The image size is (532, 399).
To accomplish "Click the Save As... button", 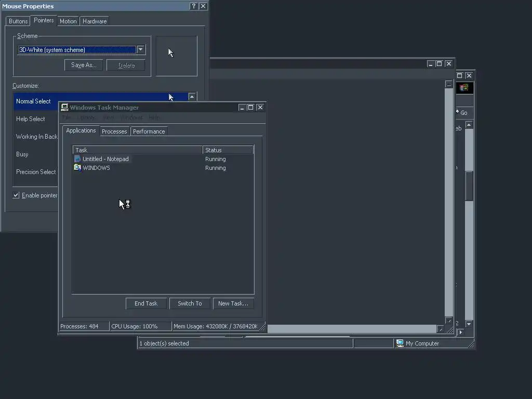I will tap(84, 65).
